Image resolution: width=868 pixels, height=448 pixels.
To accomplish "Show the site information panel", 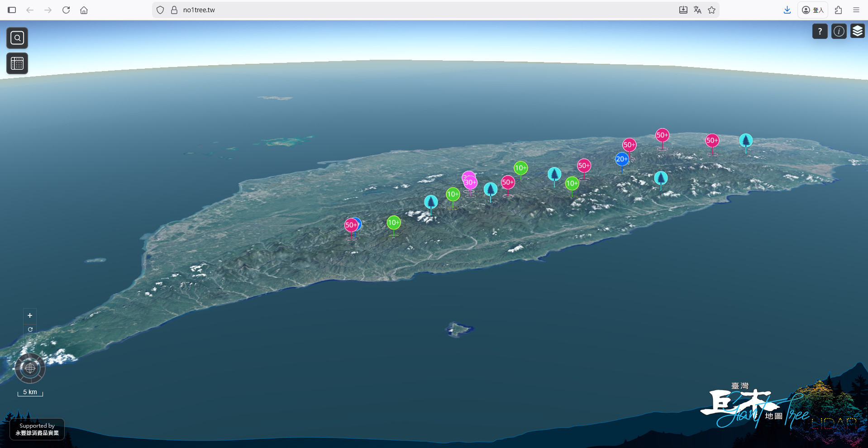I will click(839, 31).
